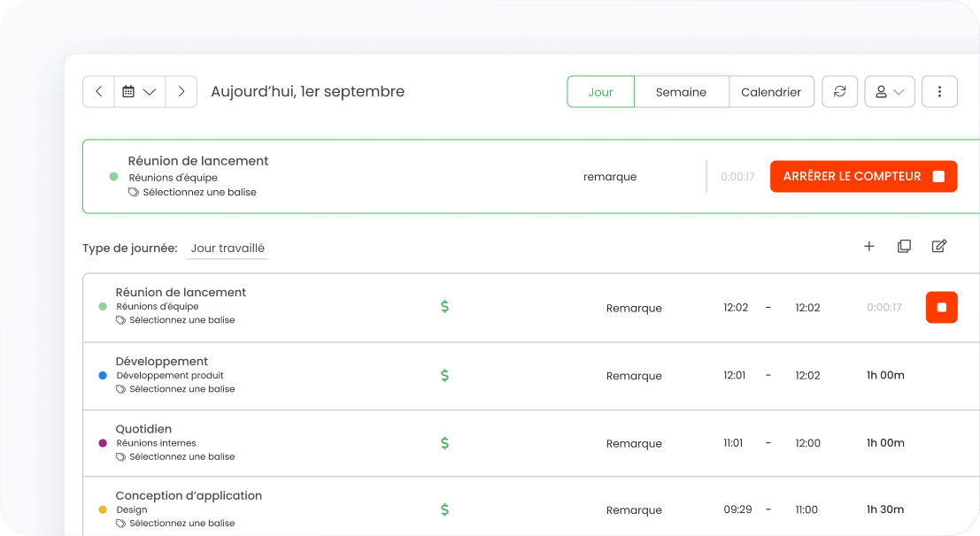Viewport: 980px width, 536px height.
Task: Click duration 1h 00m in Développement row
Action: (885, 375)
